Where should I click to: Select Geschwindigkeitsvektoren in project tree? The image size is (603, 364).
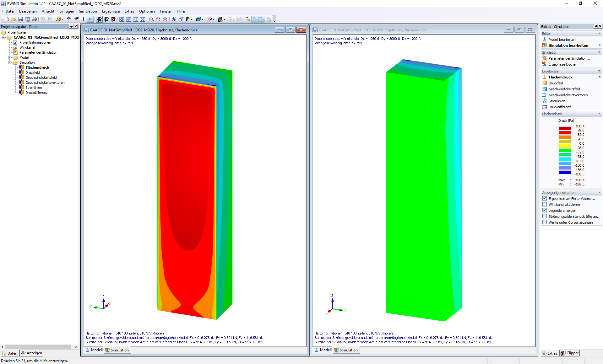click(x=45, y=83)
